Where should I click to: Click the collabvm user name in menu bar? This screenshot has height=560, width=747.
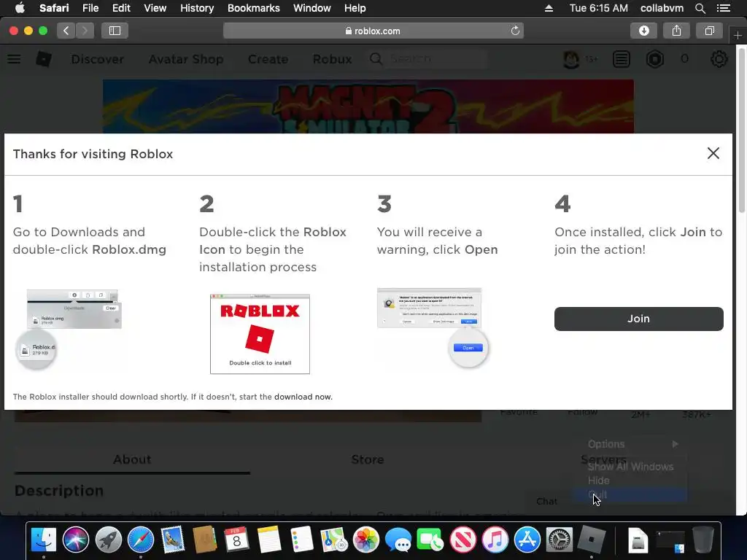662,8
